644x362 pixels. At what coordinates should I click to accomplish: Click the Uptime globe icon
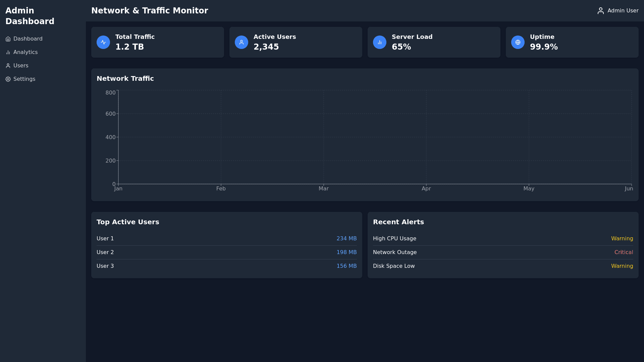[x=518, y=42]
